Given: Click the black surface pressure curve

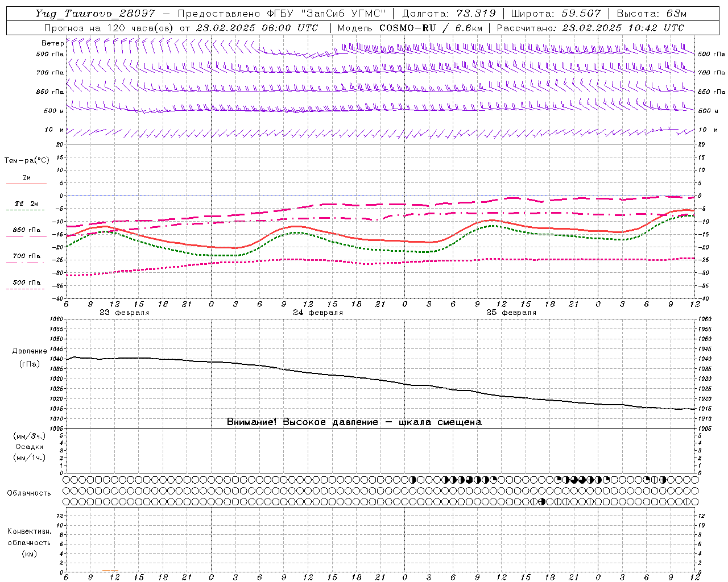Looking at the screenshot, I should pos(381,380).
